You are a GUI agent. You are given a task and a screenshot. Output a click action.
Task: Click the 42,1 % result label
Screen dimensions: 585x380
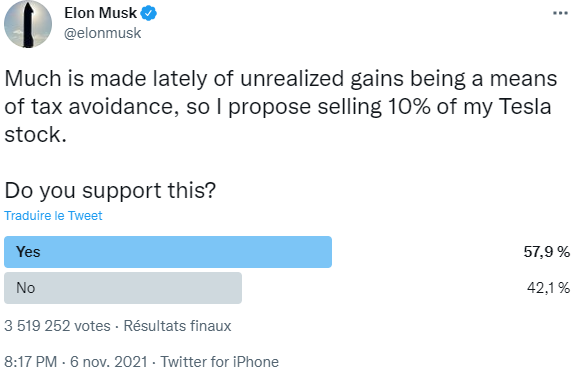pos(548,288)
